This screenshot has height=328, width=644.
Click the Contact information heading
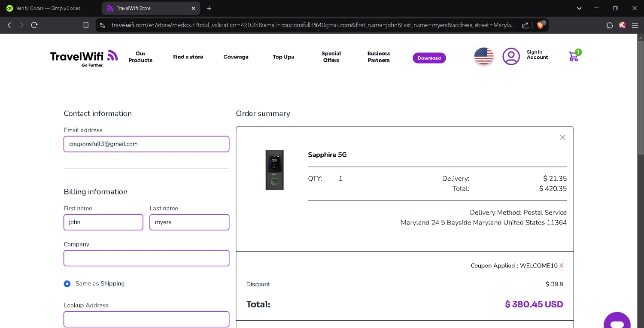point(97,114)
